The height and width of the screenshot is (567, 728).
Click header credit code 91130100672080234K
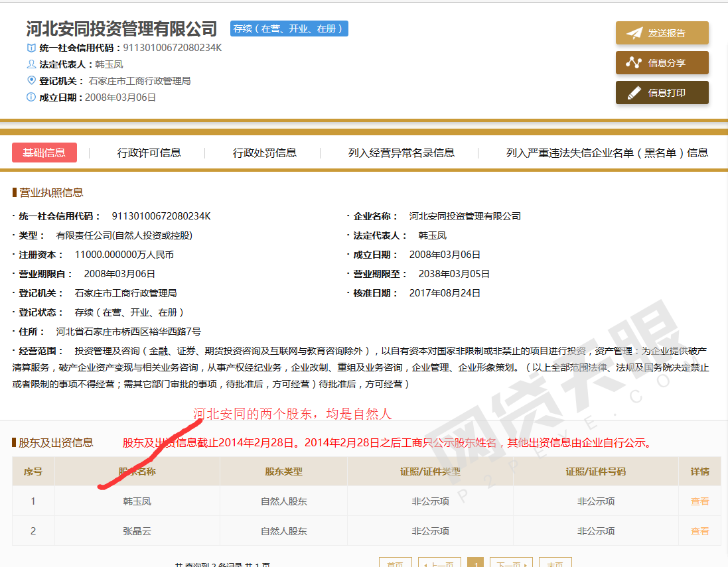173,48
